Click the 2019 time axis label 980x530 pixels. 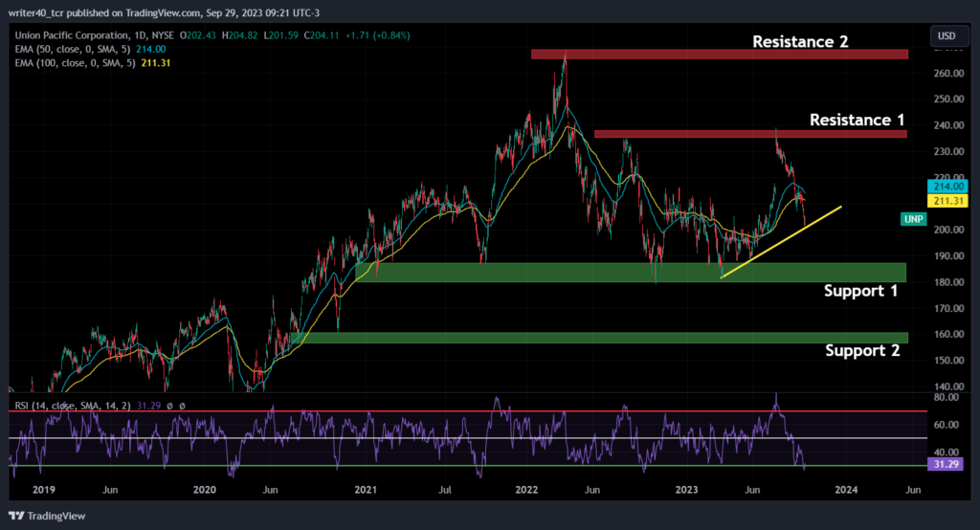(44, 490)
